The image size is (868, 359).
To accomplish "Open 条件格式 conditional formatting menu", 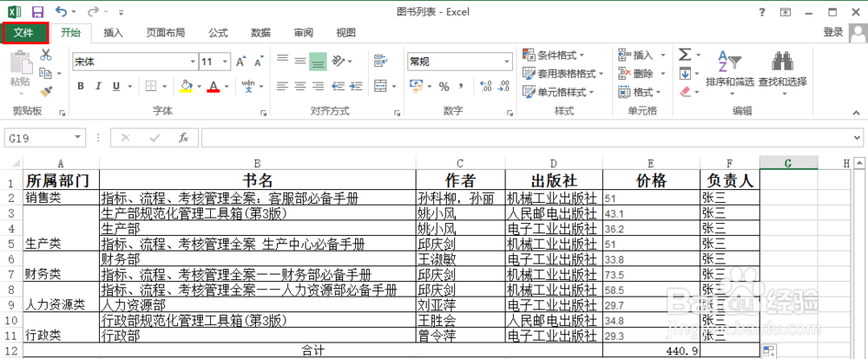I will pos(554,55).
